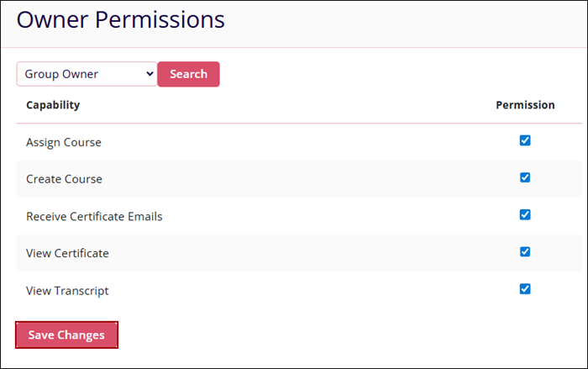Image resolution: width=588 pixels, height=369 pixels.
Task: Click the Receive Certificate Emails label
Action: point(94,216)
